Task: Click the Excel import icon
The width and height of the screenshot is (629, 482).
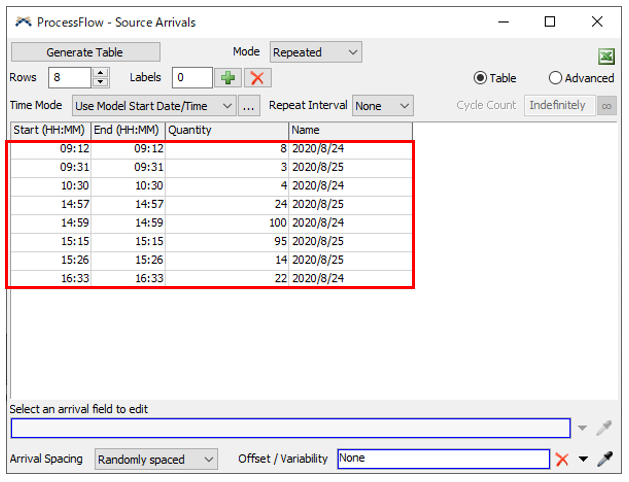Action: pos(605,57)
